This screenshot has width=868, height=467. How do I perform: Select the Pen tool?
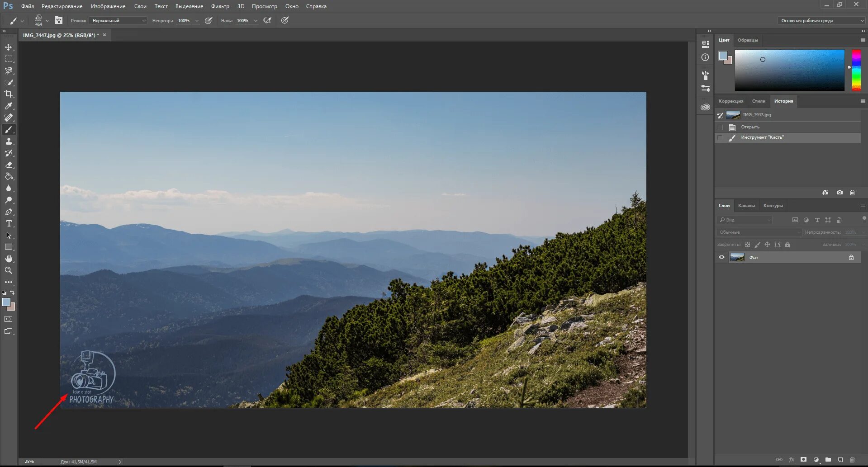(9, 212)
